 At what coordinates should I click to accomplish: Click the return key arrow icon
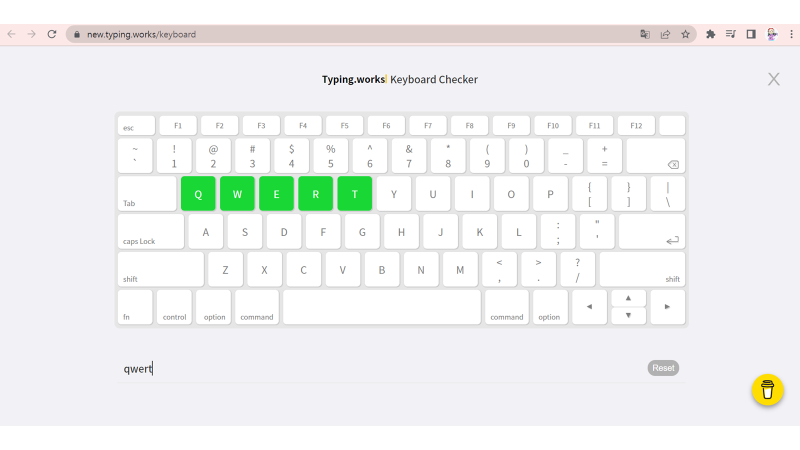pyautogui.click(x=672, y=240)
